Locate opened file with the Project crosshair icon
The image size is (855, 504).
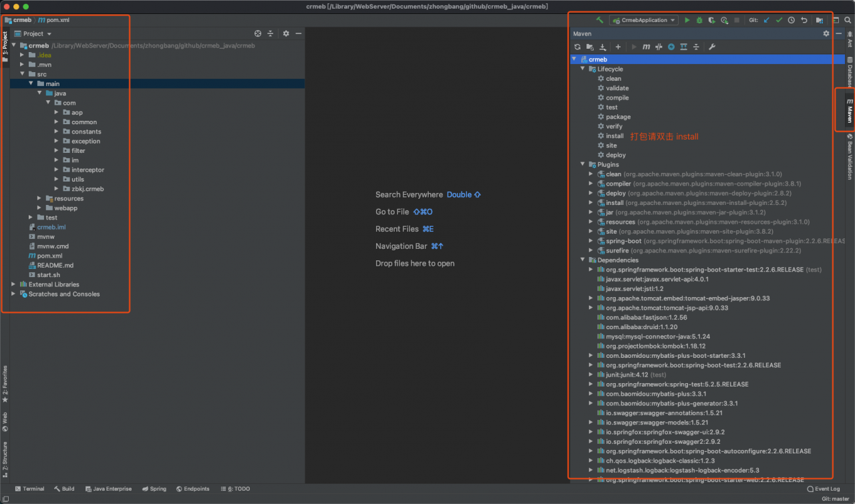coord(259,33)
